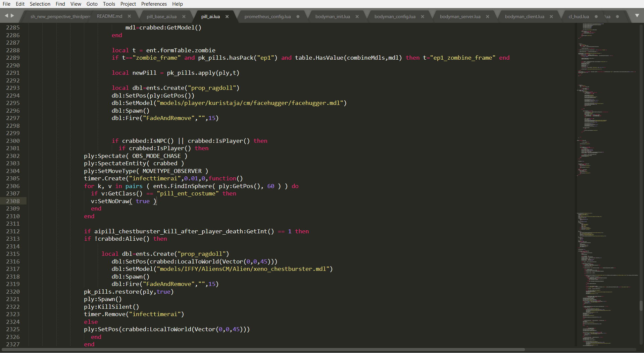Switch to sh_new_perspective_thirdpers tab
Viewport: 644px width, 353px height.
60,16
